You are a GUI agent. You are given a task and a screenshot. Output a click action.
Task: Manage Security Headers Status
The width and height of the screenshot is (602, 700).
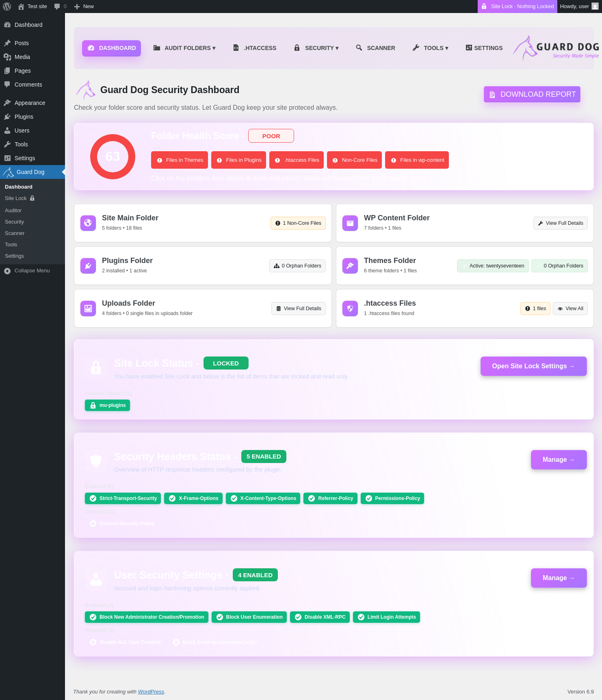pos(559,460)
